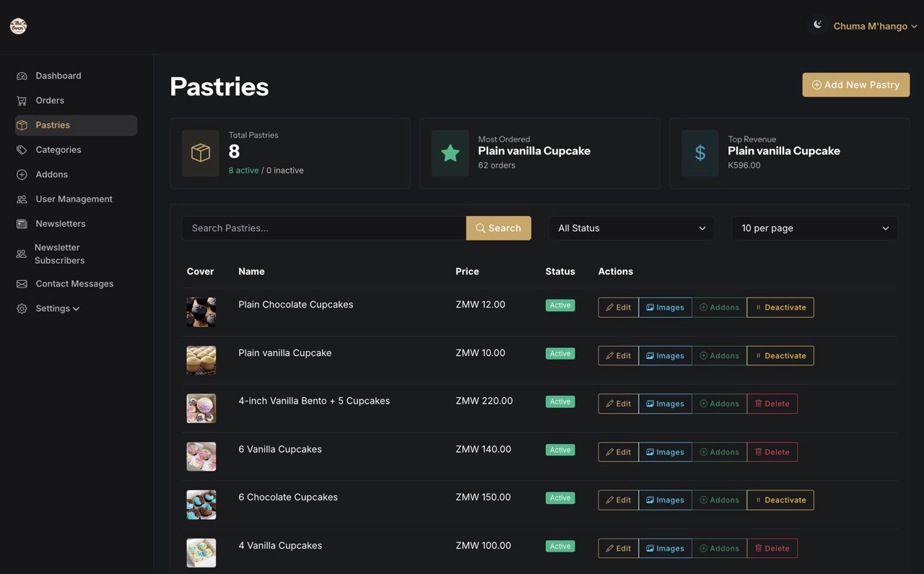Viewport: 924px width, 574px height.
Task: Toggle dark mode with the moon icon
Action: [x=817, y=25]
